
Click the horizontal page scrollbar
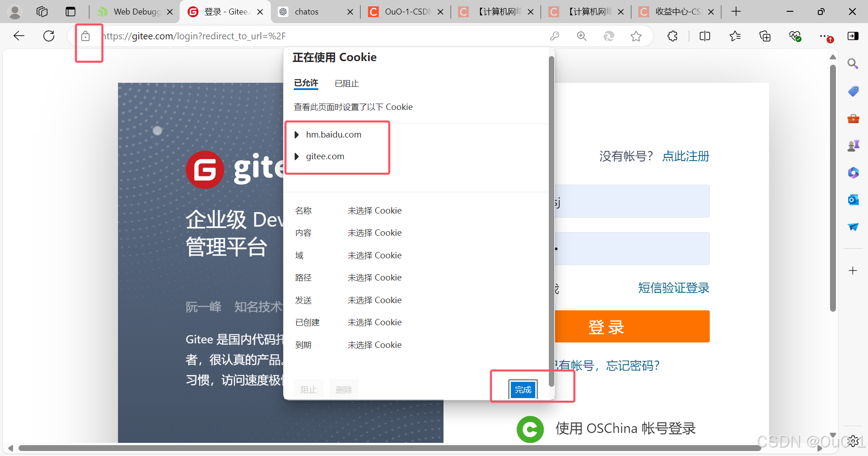pyautogui.click(x=390, y=448)
